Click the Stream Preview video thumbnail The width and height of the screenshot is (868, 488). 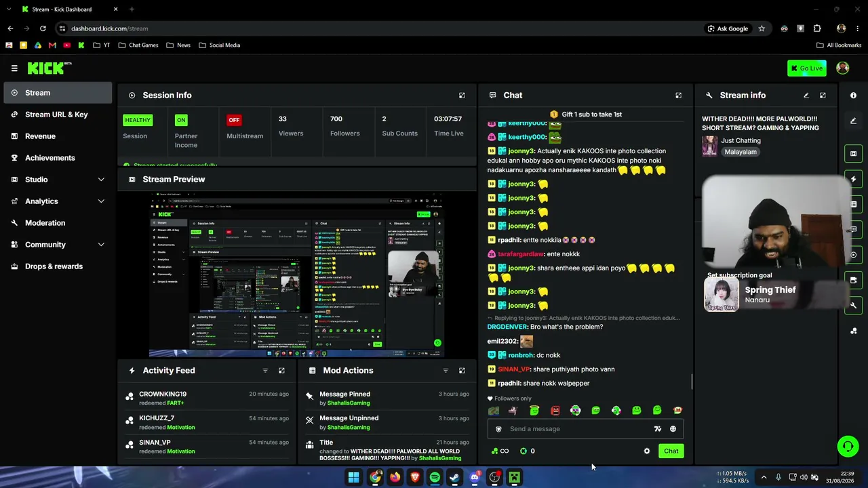297,274
